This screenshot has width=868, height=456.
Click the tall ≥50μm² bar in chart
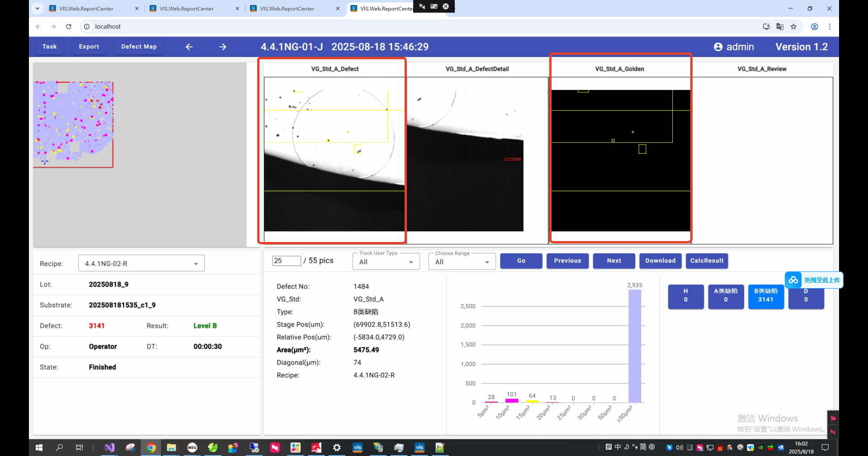[635, 346]
